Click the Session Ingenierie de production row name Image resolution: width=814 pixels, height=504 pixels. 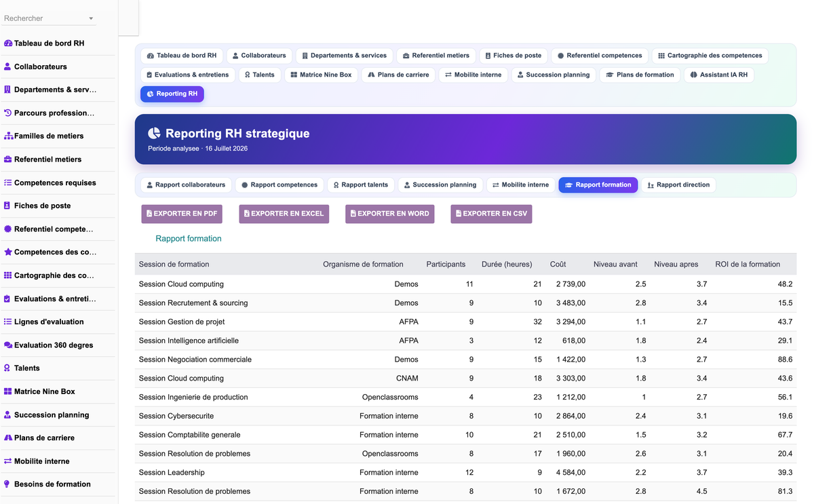click(x=193, y=398)
